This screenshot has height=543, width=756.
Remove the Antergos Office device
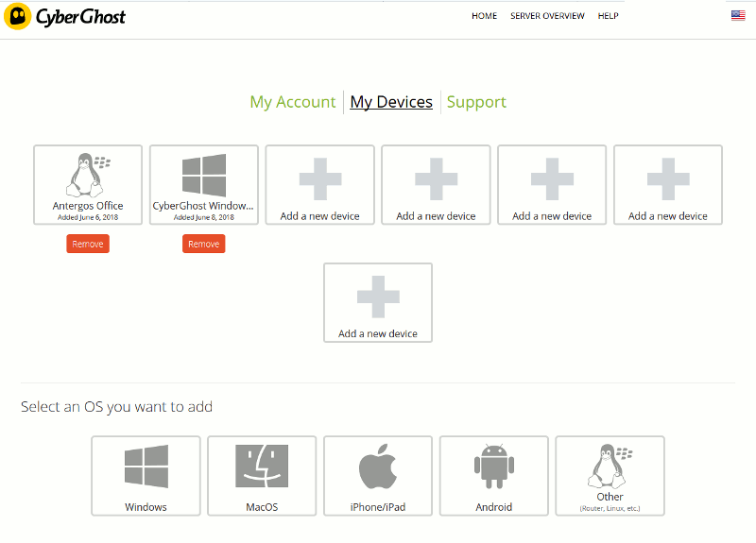pos(88,244)
